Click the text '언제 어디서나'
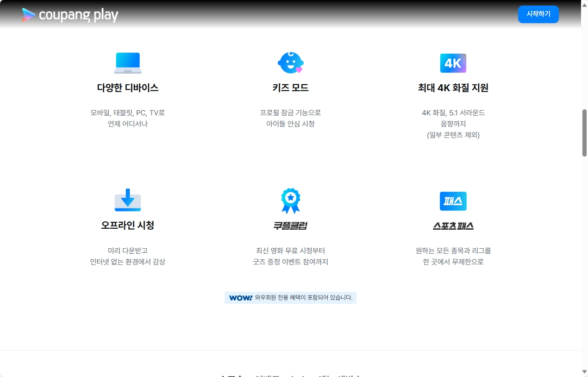 (128, 124)
